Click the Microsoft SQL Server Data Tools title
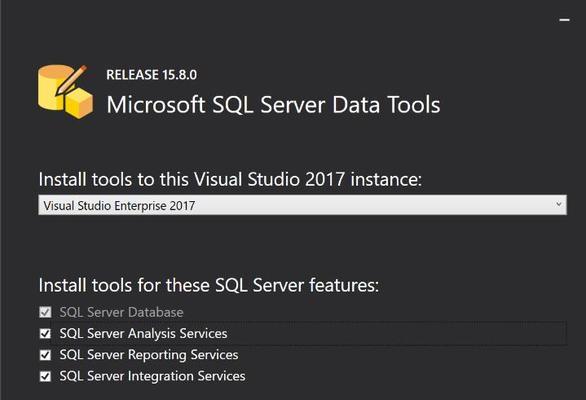 click(274, 104)
